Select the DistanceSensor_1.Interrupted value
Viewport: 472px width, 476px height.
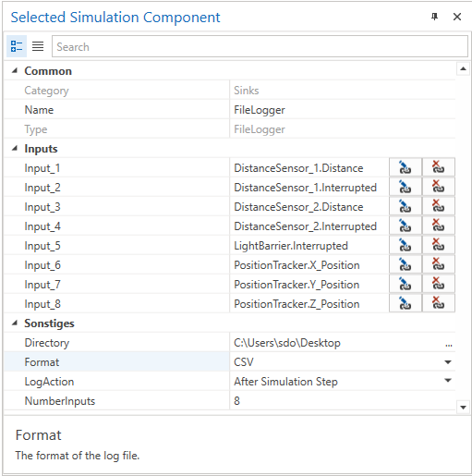305,188
